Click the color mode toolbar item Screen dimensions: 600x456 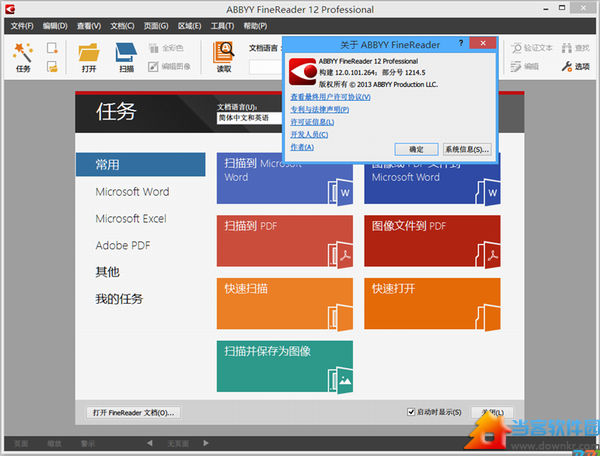pos(166,48)
